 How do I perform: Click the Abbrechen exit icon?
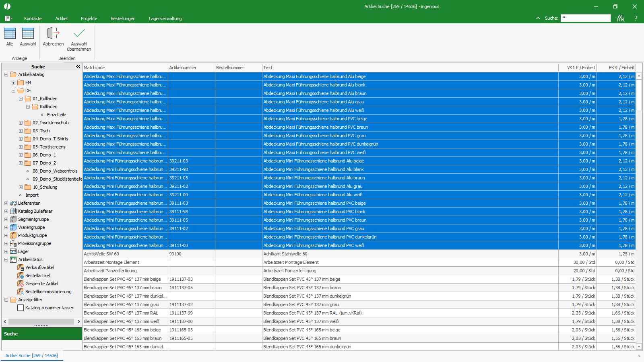tap(53, 33)
